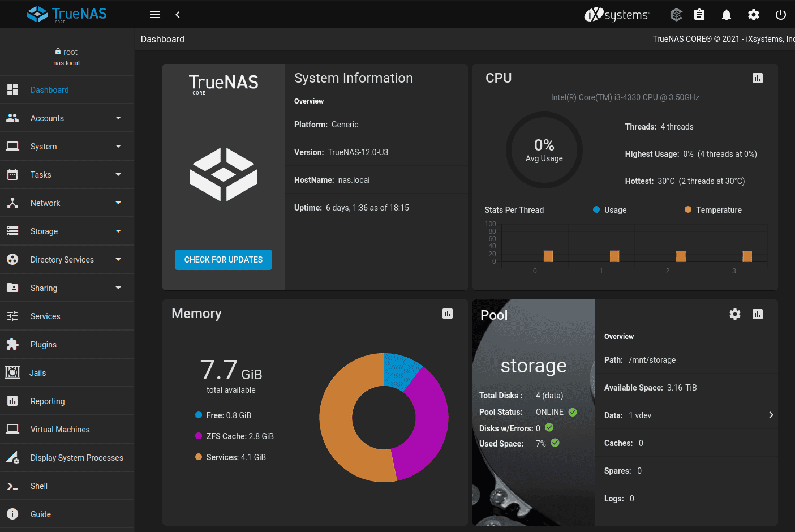Open the Memory reporting chart icon
This screenshot has height=532, width=795.
pos(448,314)
